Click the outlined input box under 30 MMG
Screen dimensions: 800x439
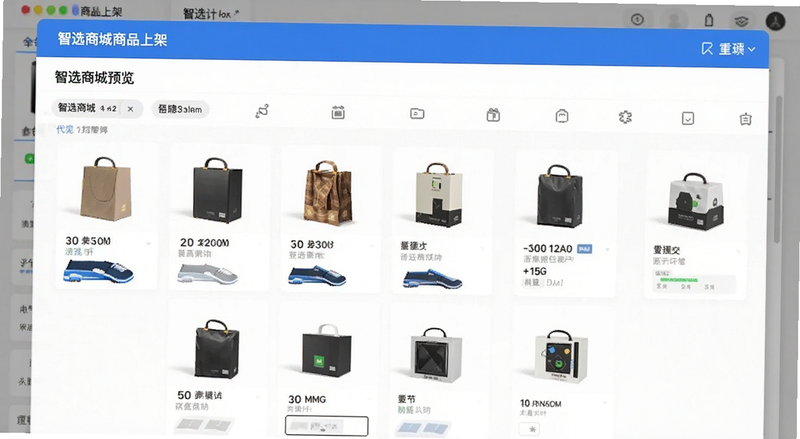(x=327, y=426)
